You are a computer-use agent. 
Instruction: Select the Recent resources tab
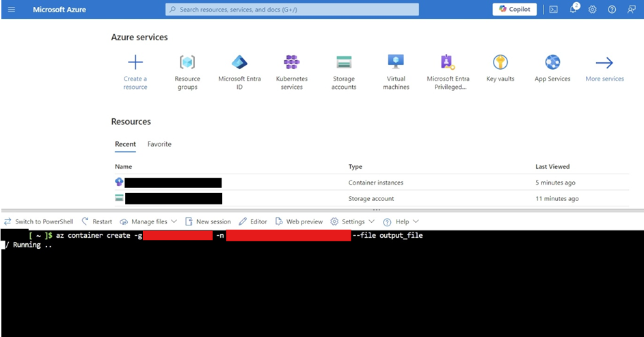125,144
